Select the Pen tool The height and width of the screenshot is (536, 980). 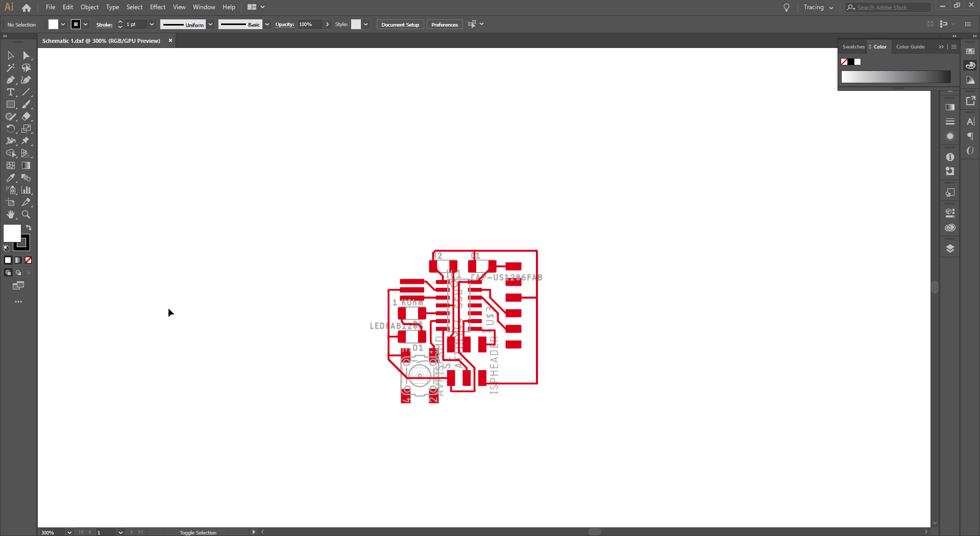coord(10,80)
